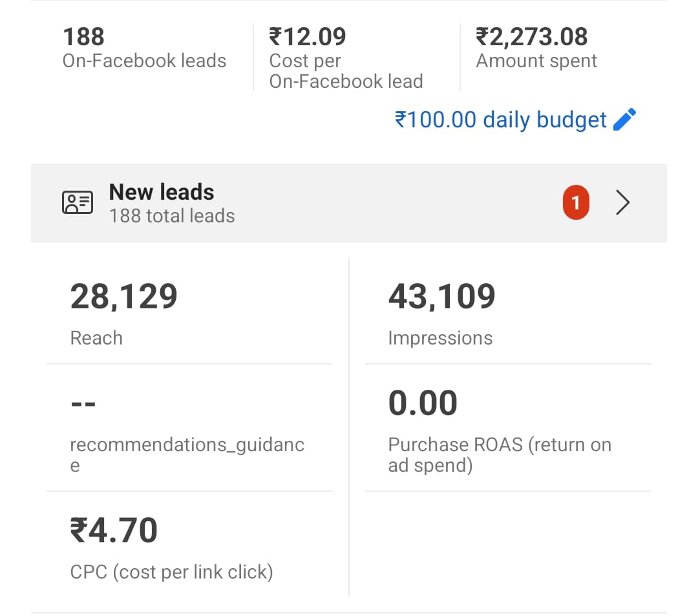
Task: Tap the recommendations_guidance metric label
Action: 187,445
